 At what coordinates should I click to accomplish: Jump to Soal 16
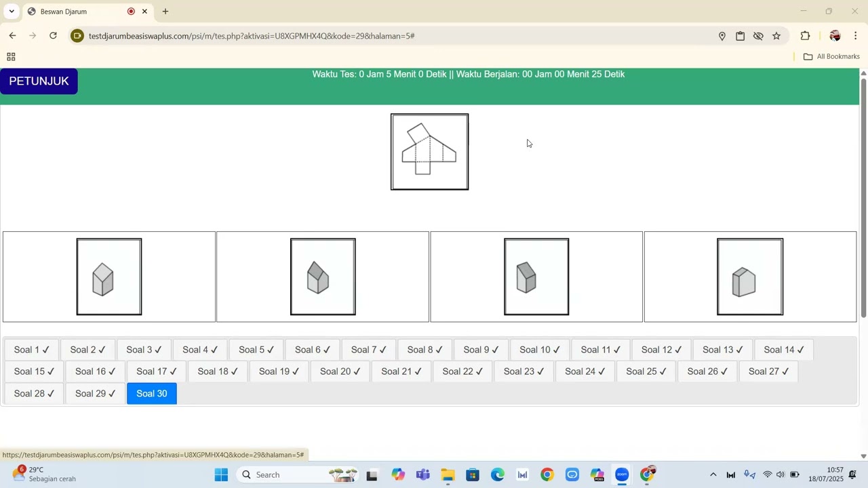point(96,371)
